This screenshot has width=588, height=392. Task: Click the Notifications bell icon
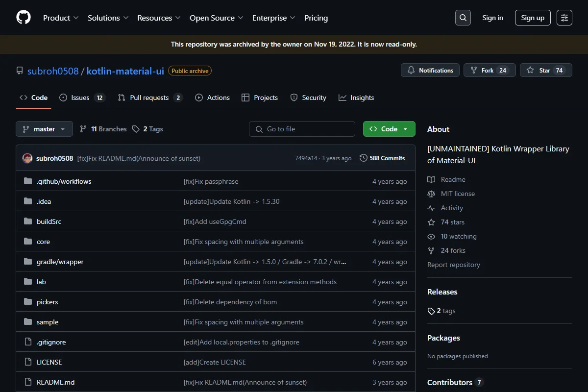pos(411,71)
